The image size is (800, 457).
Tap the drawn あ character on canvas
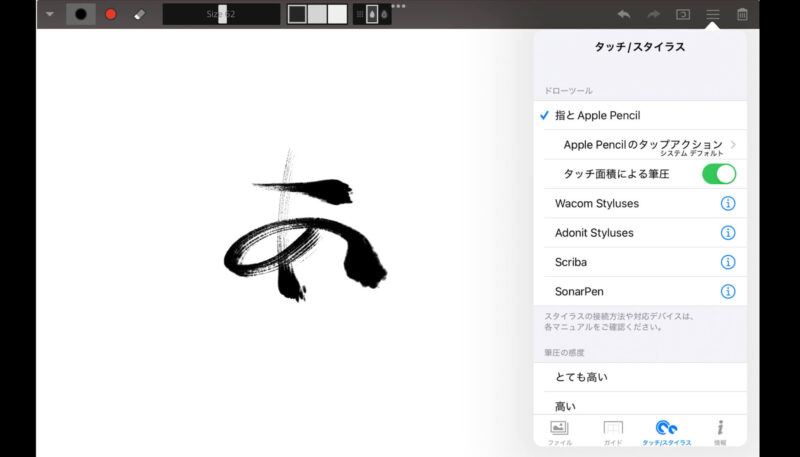tap(305, 225)
